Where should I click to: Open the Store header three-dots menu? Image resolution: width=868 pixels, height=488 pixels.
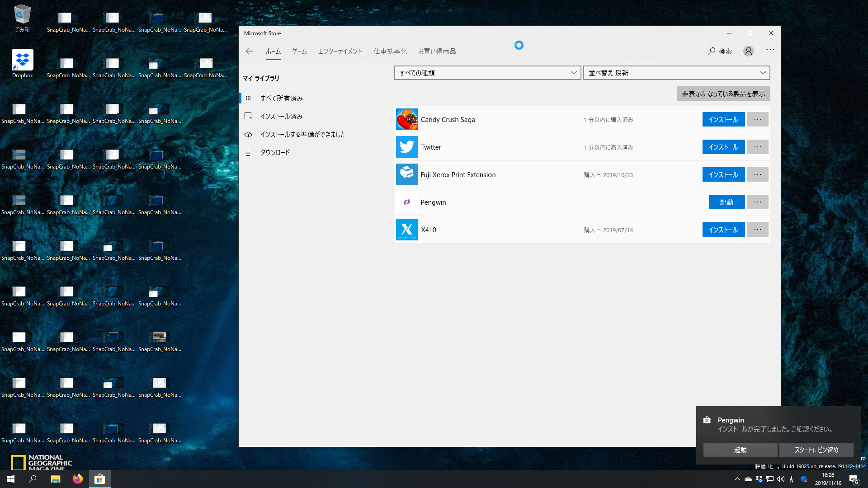770,50
